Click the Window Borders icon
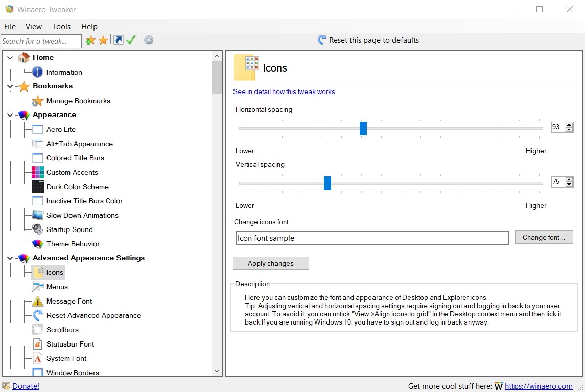 (x=38, y=372)
